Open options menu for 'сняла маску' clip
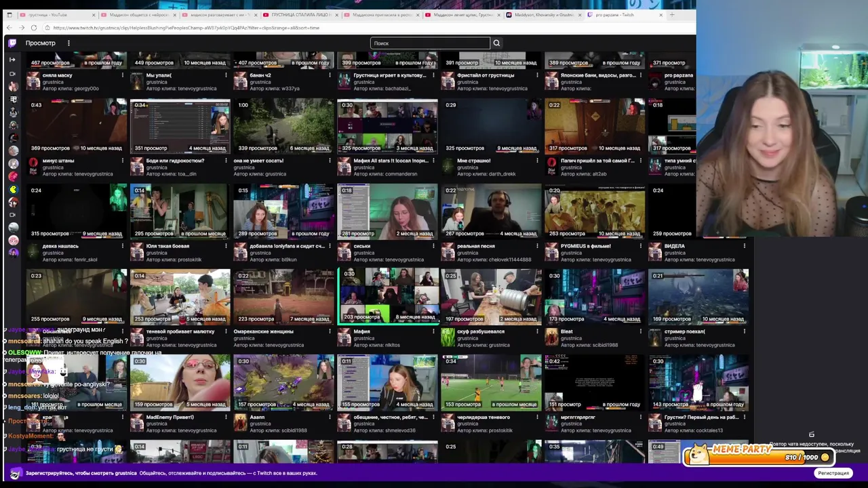868x488 pixels. pyautogui.click(x=123, y=75)
